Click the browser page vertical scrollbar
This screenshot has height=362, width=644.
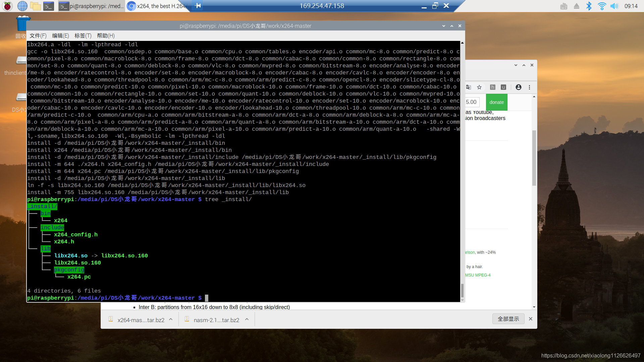534,158
